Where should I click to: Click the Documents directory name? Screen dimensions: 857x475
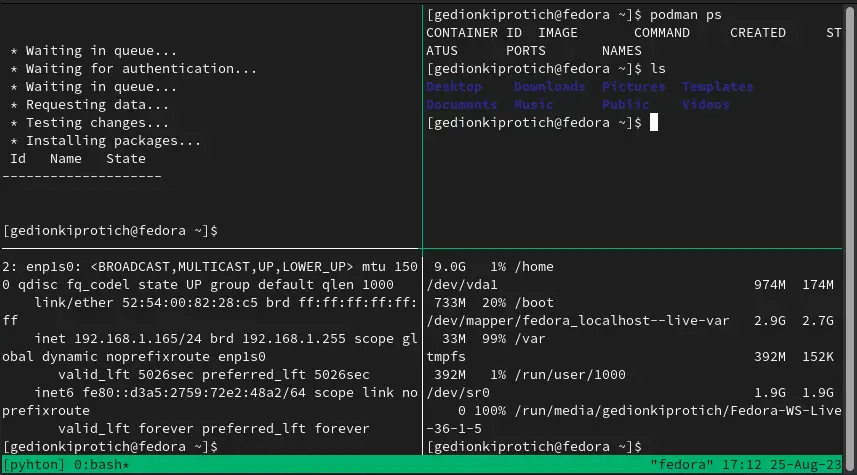coord(462,104)
